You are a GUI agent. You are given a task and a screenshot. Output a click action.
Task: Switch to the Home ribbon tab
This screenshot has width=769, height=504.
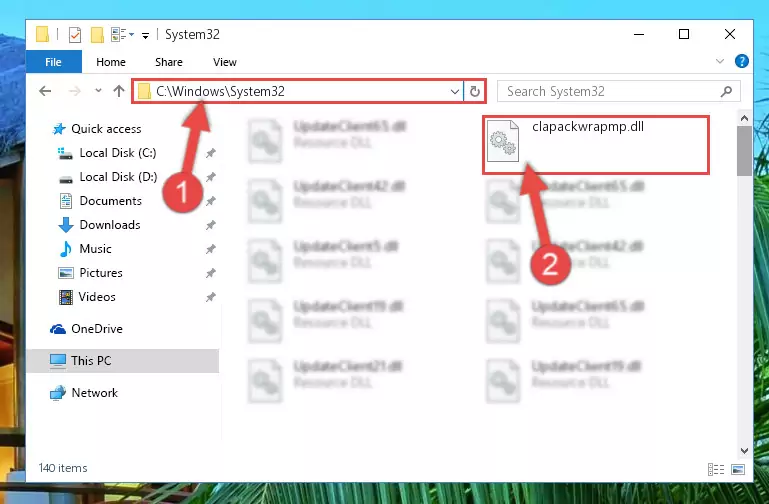[x=111, y=62]
